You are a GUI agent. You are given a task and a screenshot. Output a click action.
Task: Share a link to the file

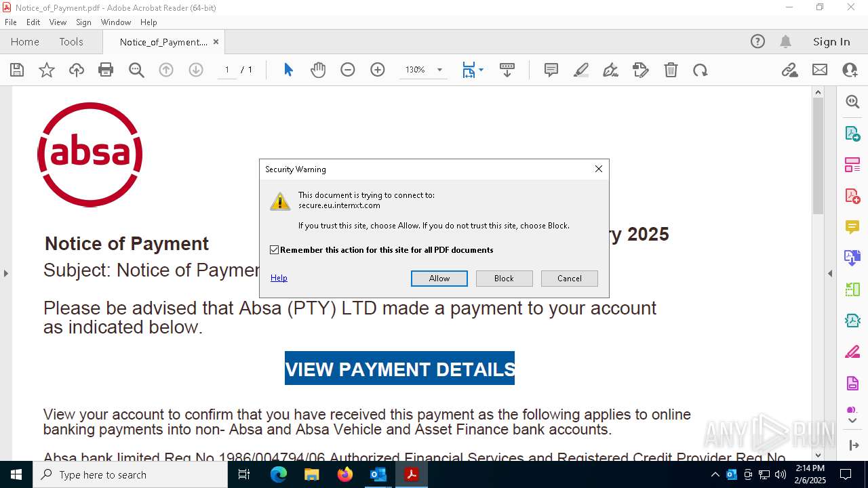point(789,70)
